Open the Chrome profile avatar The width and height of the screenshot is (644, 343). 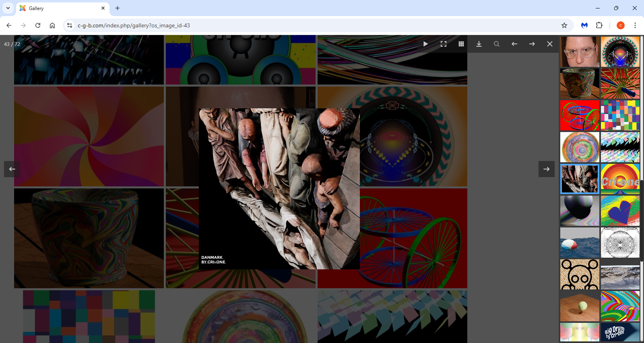pyautogui.click(x=621, y=25)
